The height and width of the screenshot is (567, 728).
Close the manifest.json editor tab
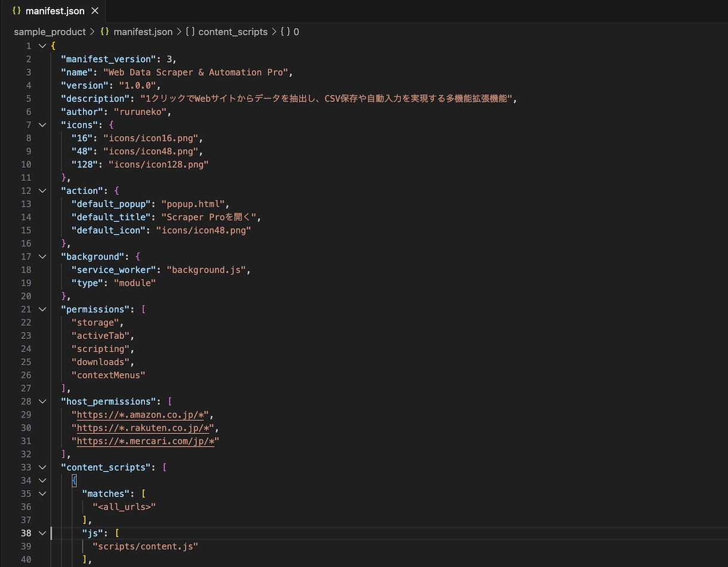click(x=95, y=11)
